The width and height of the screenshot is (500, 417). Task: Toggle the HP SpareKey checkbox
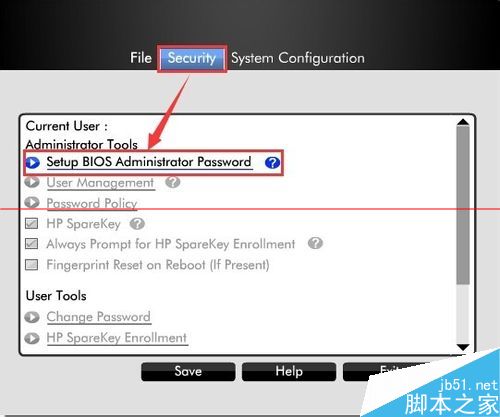click(32, 223)
